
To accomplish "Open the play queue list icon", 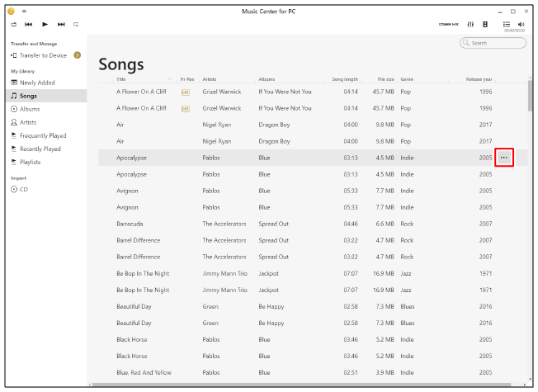I will pyautogui.click(x=507, y=25).
